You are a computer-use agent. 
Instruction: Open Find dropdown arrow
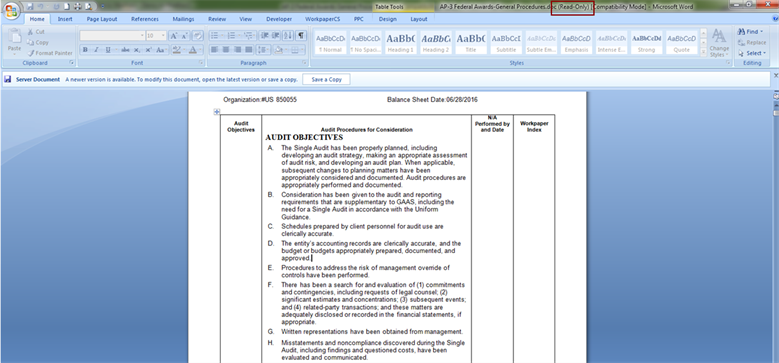click(x=762, y=32)
